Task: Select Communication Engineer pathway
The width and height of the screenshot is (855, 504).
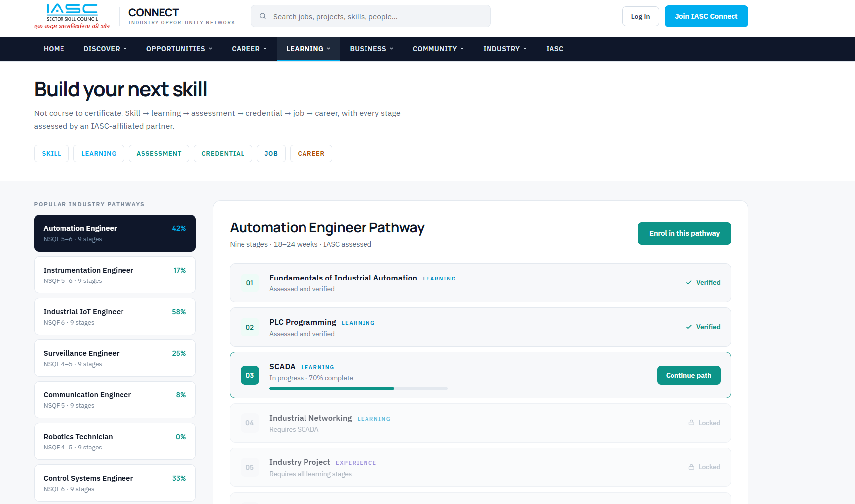Action: point(115,399)
